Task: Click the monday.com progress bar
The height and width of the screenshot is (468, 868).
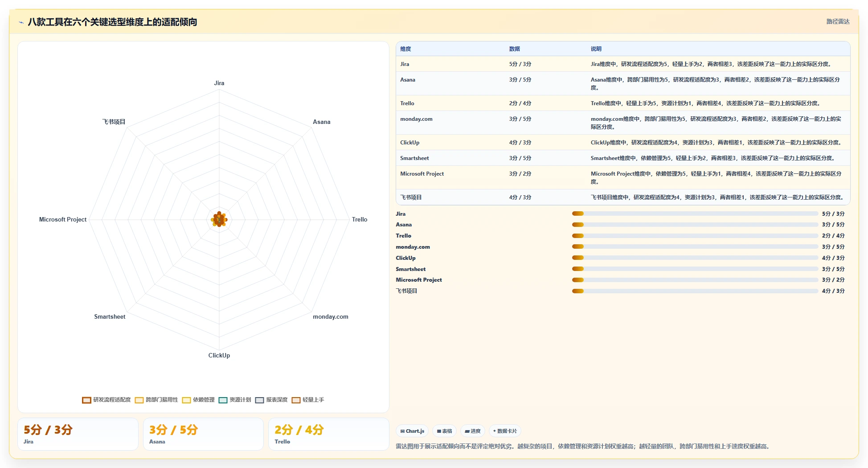Action: click(695, 246)
